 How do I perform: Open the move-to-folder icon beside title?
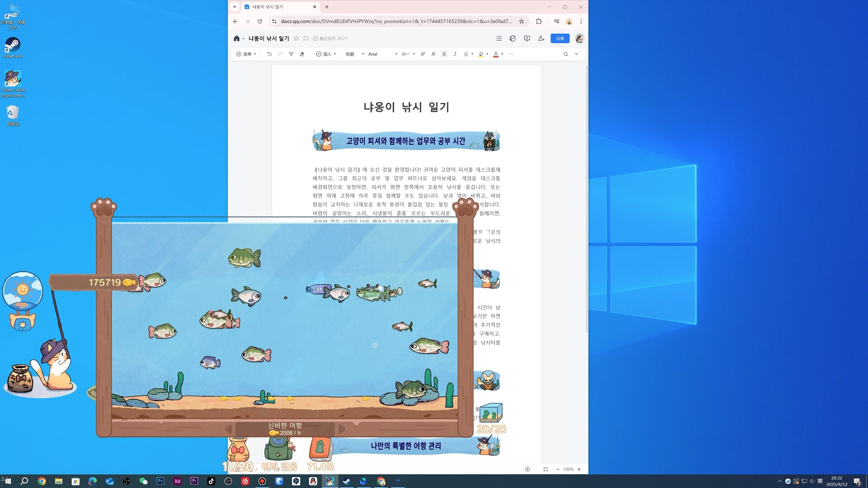click(306, 38)
